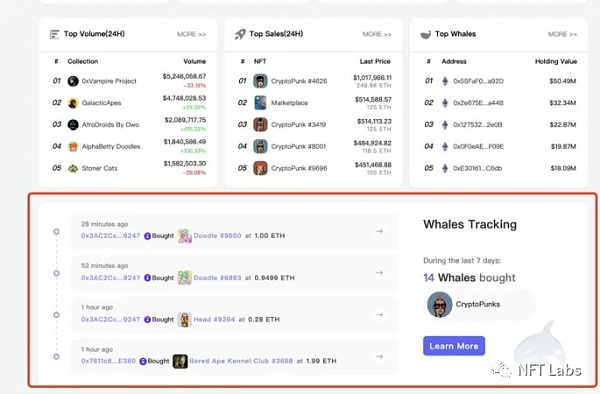
Task: Click the Ethereum icon beside 0x55FaF0 address
Action: [445, 81]
